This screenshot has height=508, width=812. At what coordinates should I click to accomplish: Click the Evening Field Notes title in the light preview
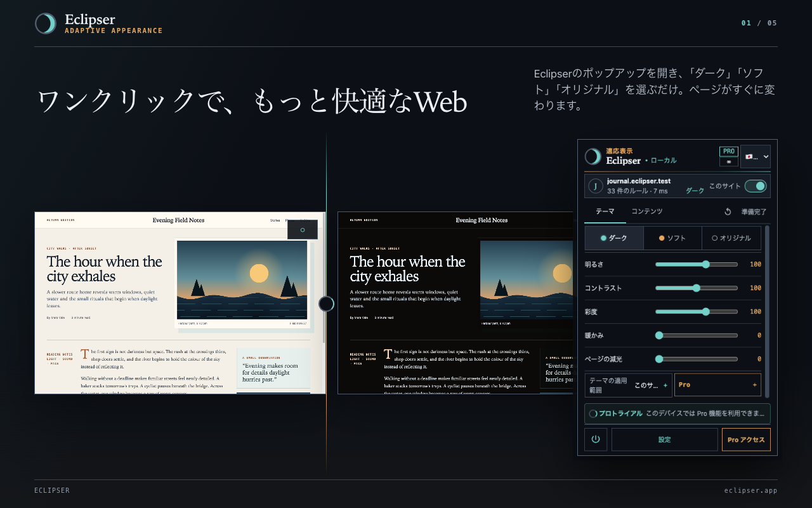click(178, 220)
